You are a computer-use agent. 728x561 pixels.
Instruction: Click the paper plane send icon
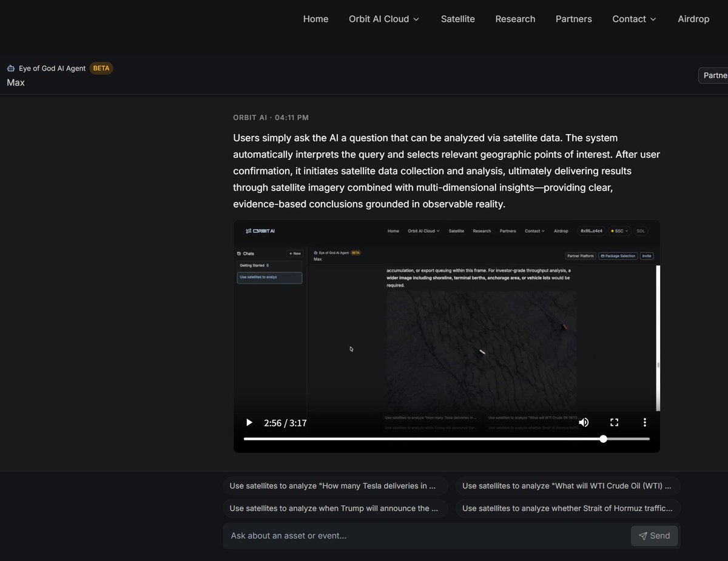click(x=643, y=536)
